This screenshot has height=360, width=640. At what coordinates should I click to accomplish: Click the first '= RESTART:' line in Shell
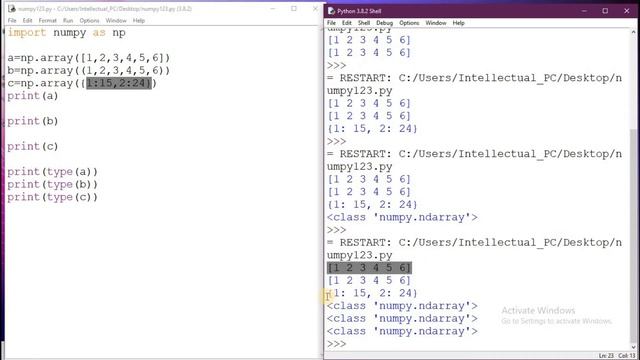pyautogui.click(x=475, y=78)
